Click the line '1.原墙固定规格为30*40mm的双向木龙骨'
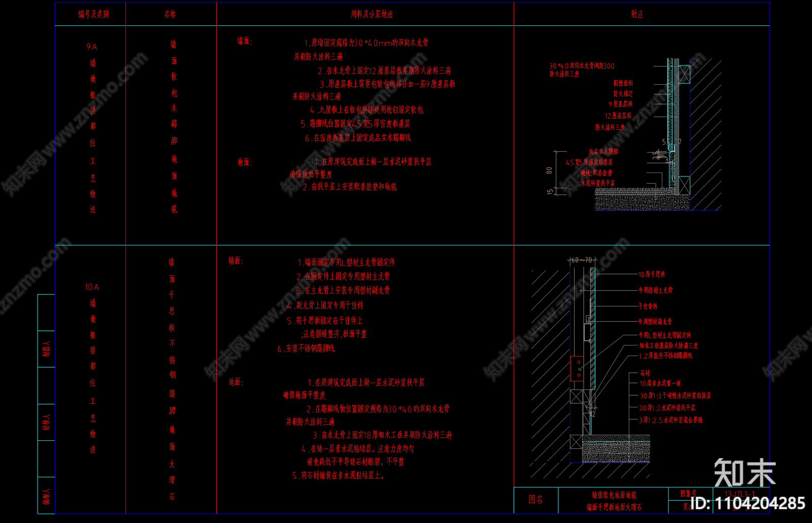 tap(366, 43)
